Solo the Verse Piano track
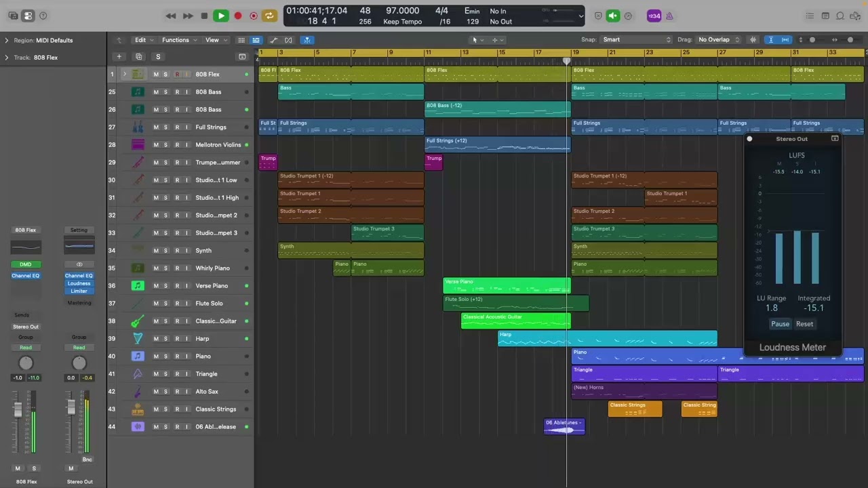Screen dimensions: 868x488 pyautogui.click(x=165, y=286)
